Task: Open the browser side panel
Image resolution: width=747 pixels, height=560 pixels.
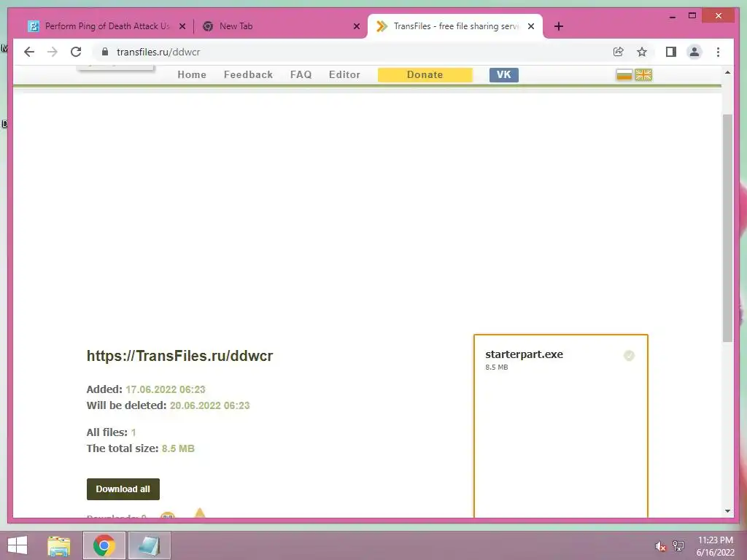Action: [x=671, y=52]
